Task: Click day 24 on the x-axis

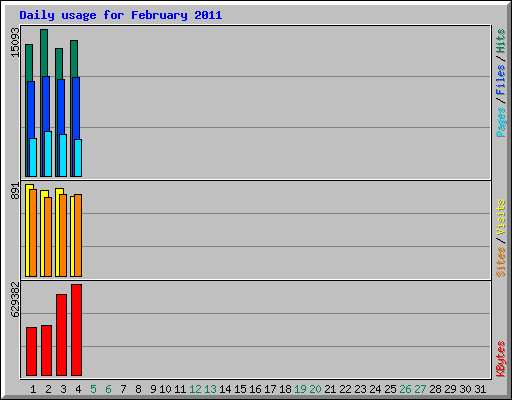Action: 375,389
